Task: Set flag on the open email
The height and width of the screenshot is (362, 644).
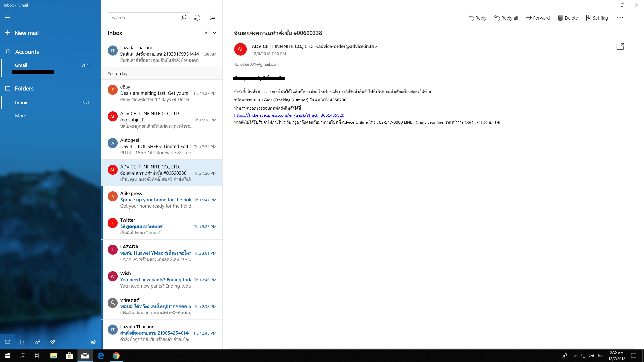Action: [x=597, y=18]
